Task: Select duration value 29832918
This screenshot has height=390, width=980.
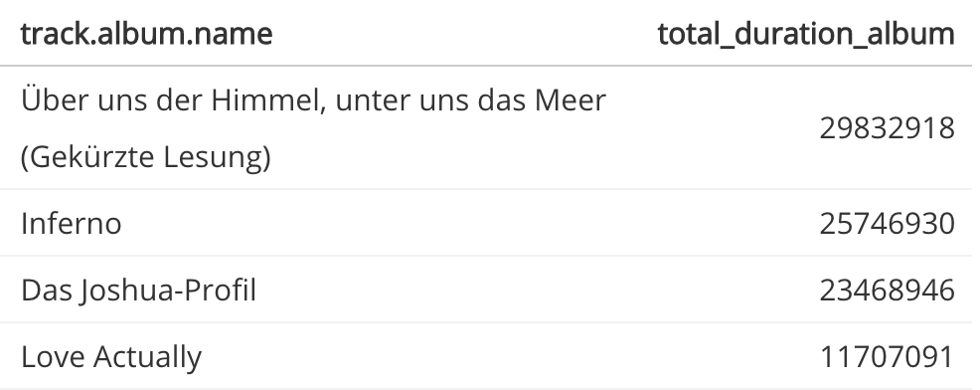Action: point(887,129)
